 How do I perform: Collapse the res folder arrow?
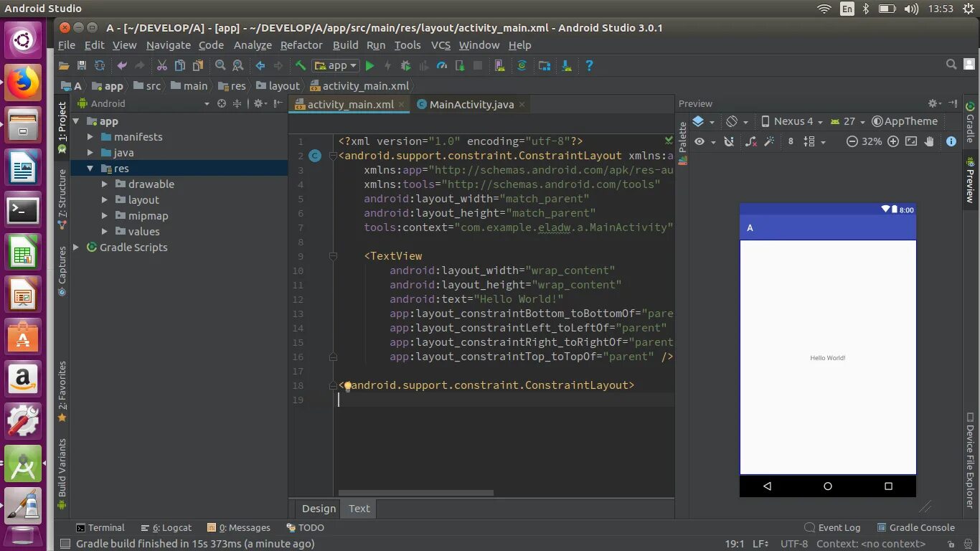[x=90, y=169]
